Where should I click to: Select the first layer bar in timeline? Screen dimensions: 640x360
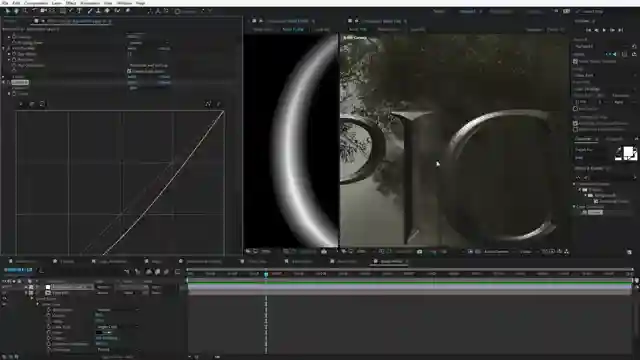click(409, 287)
